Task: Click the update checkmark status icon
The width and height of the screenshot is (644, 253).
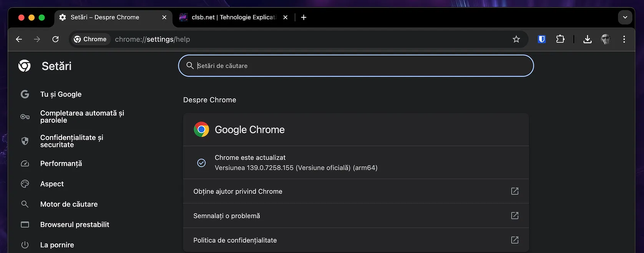Action: pos(201,163)
